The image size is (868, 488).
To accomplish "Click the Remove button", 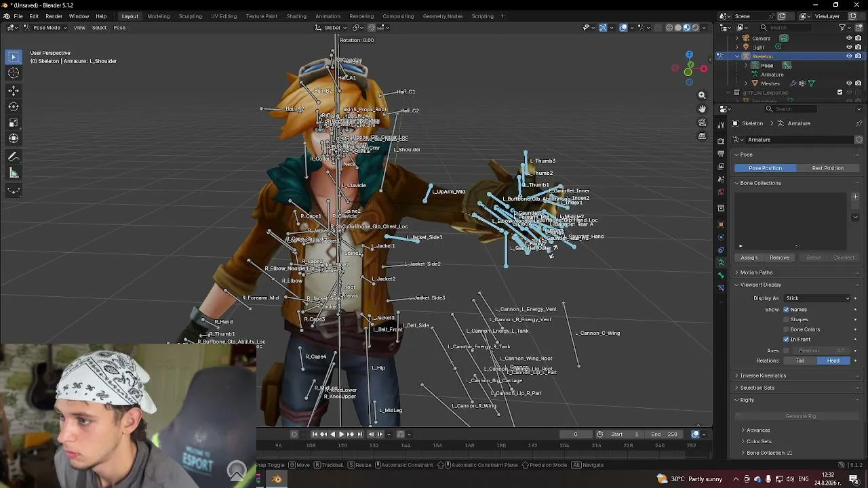I will 779,258.
